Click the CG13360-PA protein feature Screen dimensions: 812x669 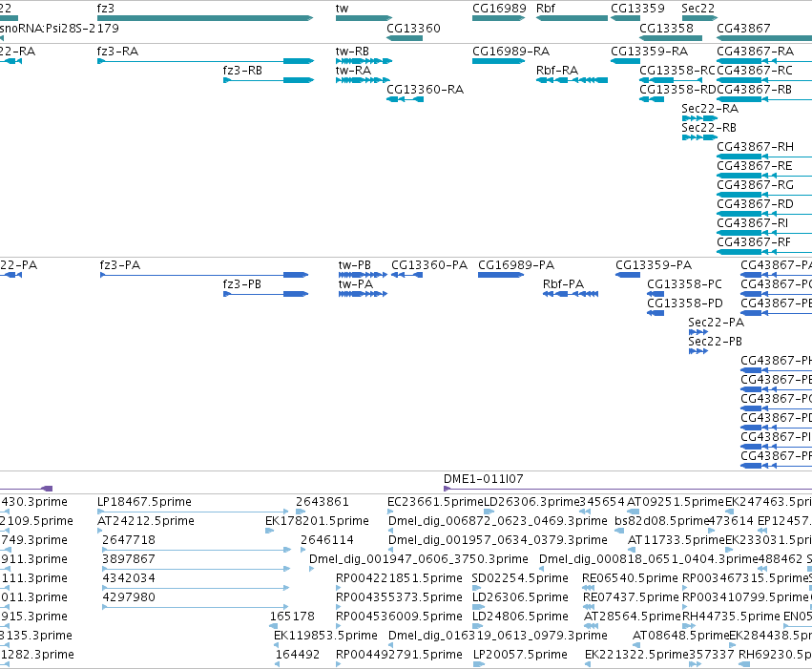(407, 275)
